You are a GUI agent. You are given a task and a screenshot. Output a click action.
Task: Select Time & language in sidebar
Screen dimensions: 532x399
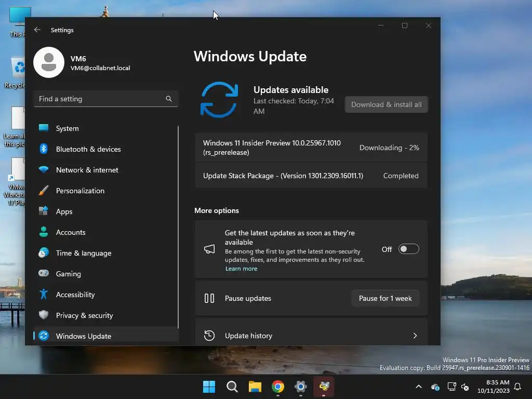106,253
